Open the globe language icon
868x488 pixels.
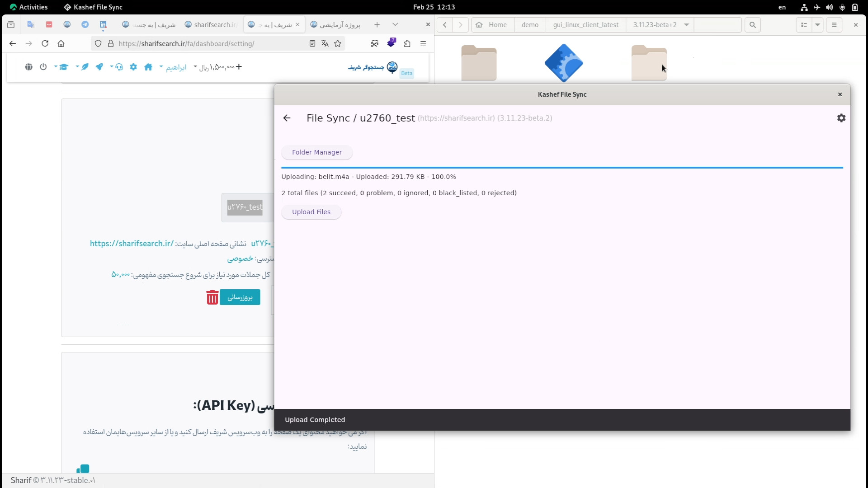28,67
